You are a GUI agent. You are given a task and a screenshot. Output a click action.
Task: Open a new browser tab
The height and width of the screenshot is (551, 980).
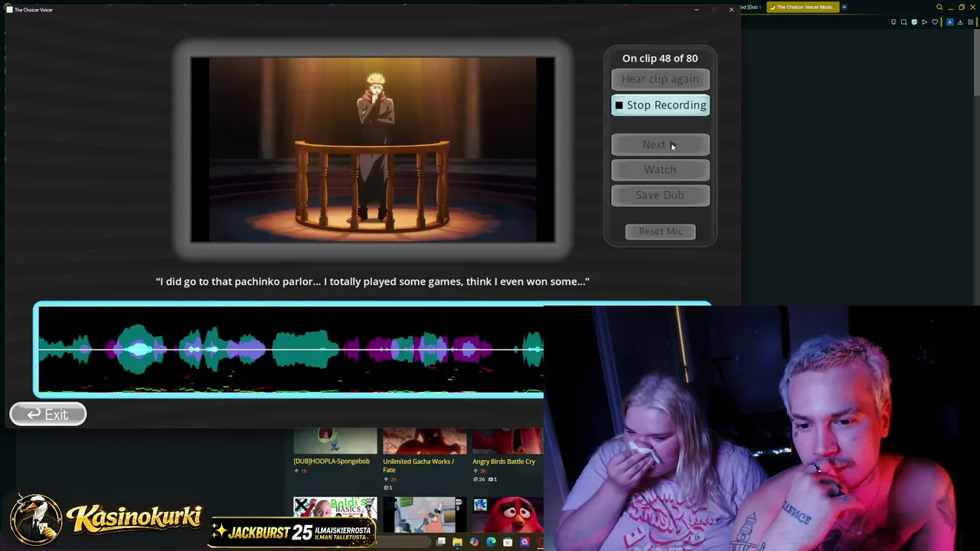point(844,7)
